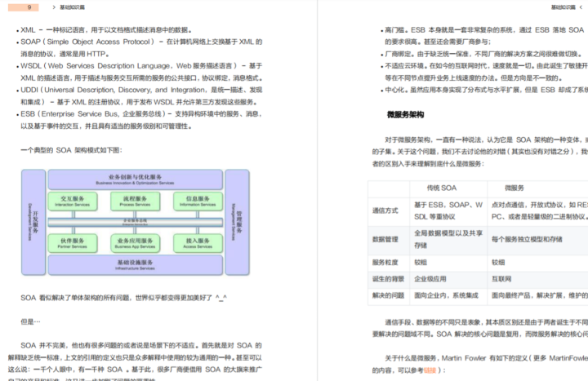
Task: Click the 基于 ESB、SOAP cell in 通信方式 row
Action: click(448, 210)
